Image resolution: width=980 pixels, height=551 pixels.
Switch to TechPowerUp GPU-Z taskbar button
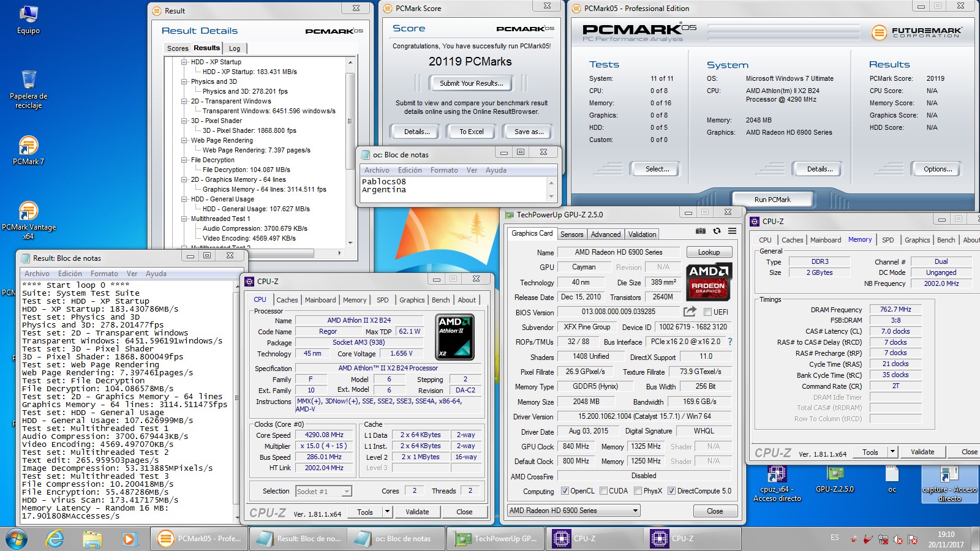(497, 539)
